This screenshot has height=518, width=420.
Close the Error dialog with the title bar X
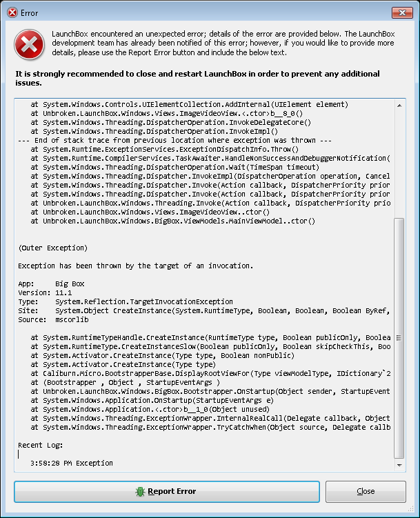(x=402, y=13)
